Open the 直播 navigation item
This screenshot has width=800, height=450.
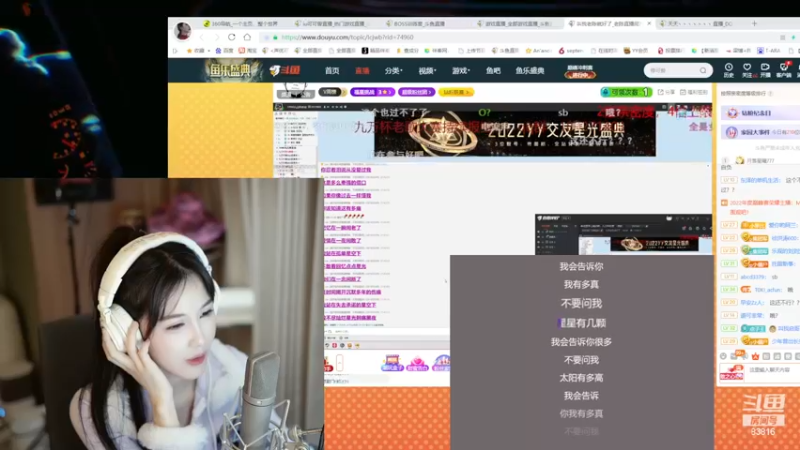click(362, 70)
